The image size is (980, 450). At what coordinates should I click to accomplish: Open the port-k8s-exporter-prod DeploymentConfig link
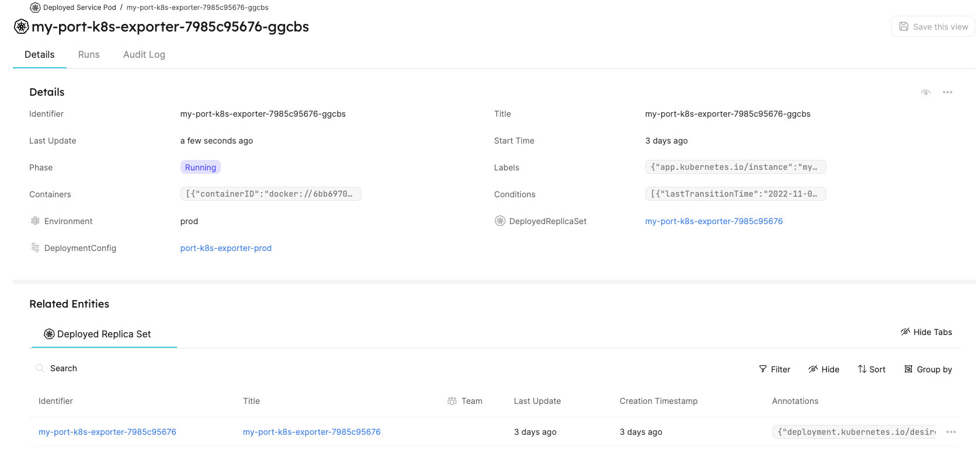[226, 248]
